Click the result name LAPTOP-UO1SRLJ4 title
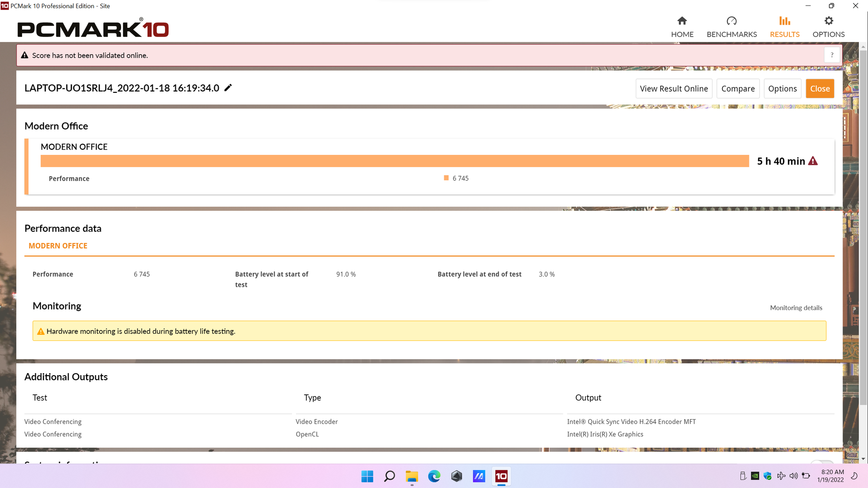This screenshot has height=488, width=868. click(122, 88)
